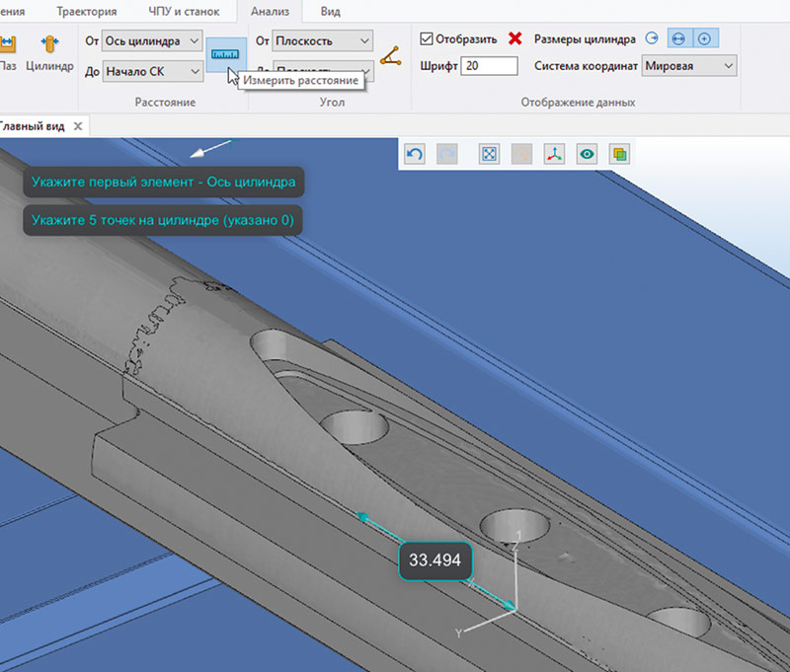Switch to the Вид ribbon tab

(331, 12)
